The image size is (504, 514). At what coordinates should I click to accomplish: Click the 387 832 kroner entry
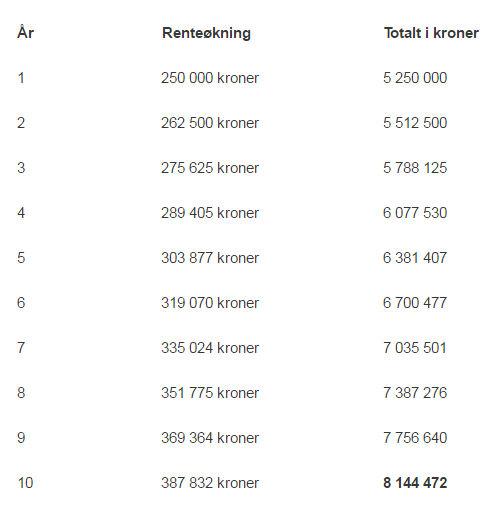click(x=210, y=483)
